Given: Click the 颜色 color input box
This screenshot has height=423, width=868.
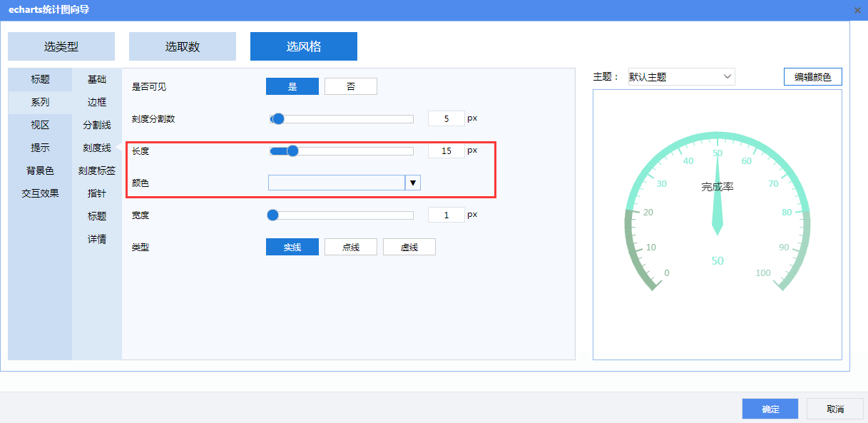Looking at the screenshot, I should tap(337, 183).
